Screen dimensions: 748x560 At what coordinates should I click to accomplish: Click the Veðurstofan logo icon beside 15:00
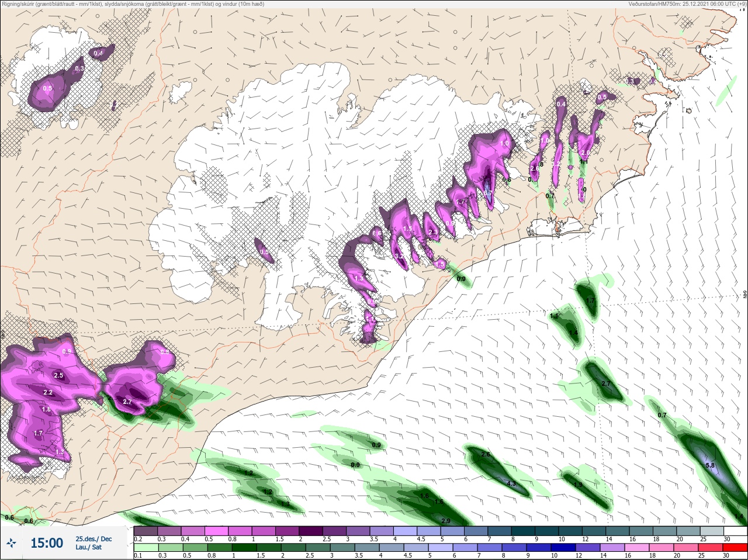[x=11, y=544]
